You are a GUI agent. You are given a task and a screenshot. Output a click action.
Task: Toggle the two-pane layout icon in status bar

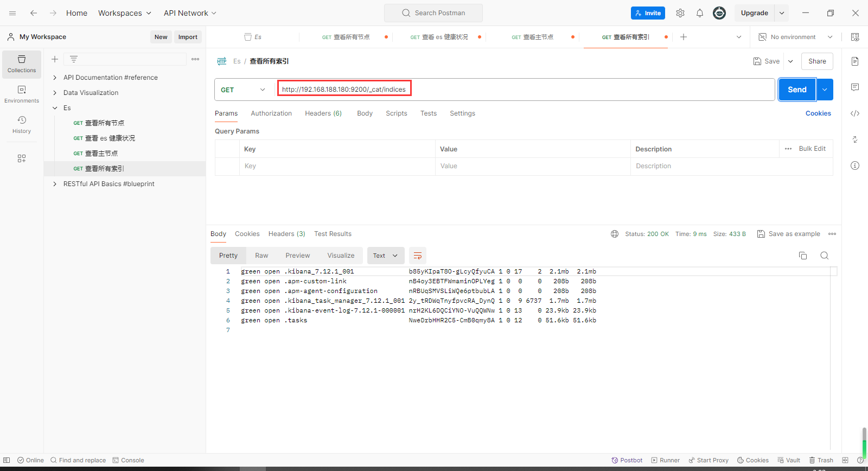[845, 460]
